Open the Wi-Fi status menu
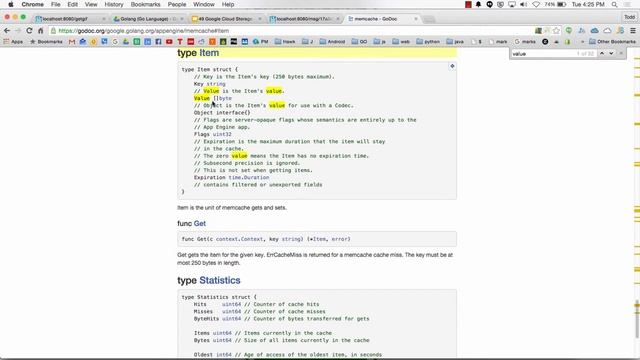 click(536, 4)
